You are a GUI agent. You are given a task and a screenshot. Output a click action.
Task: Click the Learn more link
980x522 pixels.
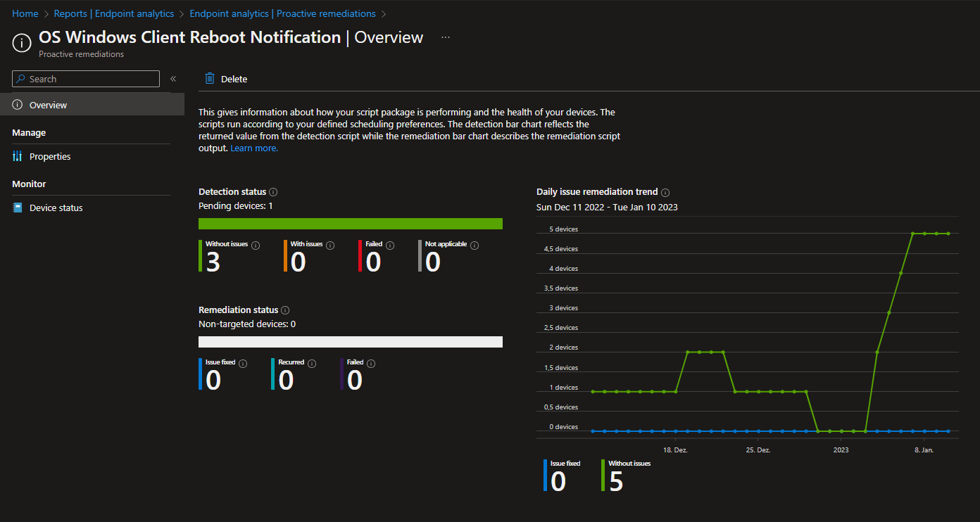(x=254, y=148)
